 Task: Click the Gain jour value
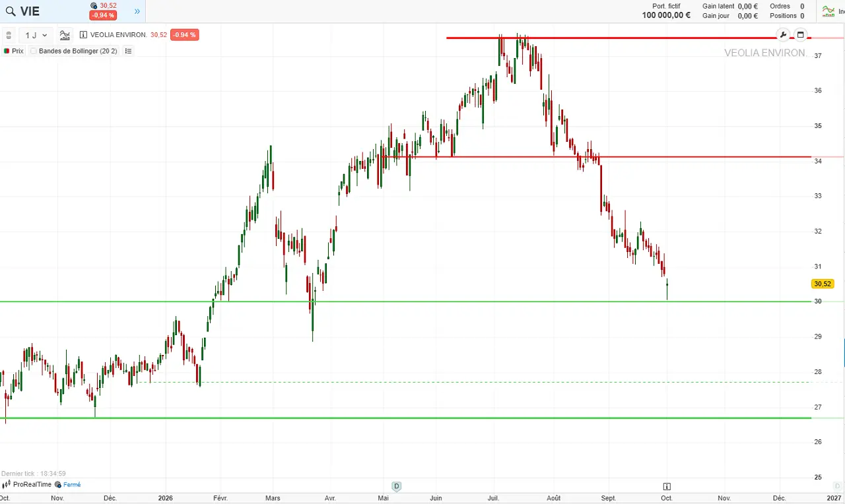(x=748, y=16)
